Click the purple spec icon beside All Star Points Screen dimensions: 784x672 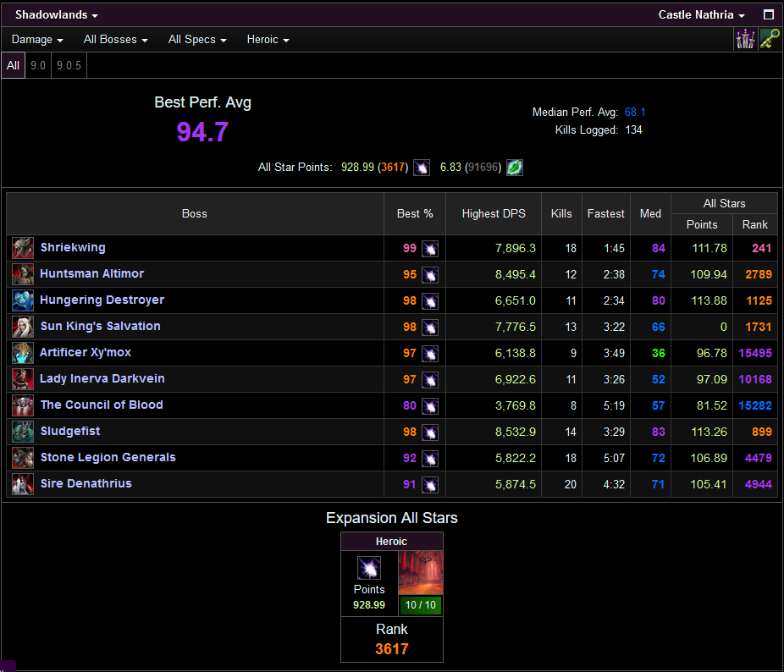pyautogui.click(x=422, y=168)
